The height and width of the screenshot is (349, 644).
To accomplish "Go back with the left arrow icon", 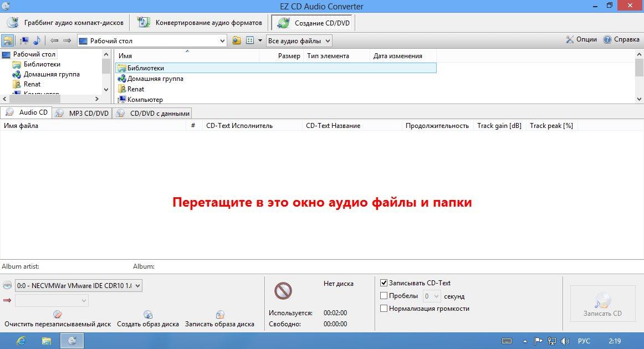I will 54,40.
